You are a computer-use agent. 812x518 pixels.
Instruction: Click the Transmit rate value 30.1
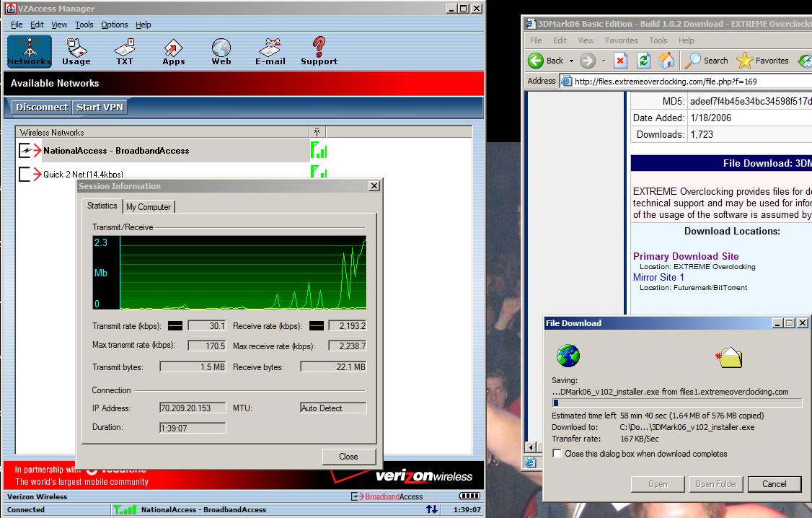(x=207, y=326)
